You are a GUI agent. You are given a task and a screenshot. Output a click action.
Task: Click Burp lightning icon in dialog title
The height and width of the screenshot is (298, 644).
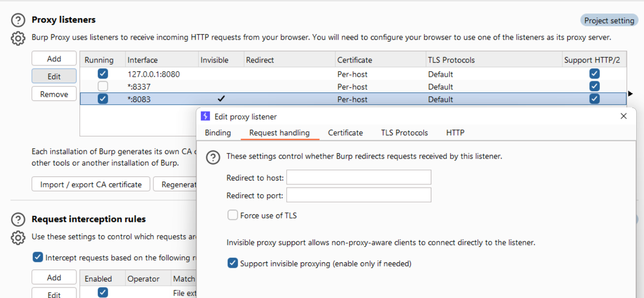pos(206,117)
